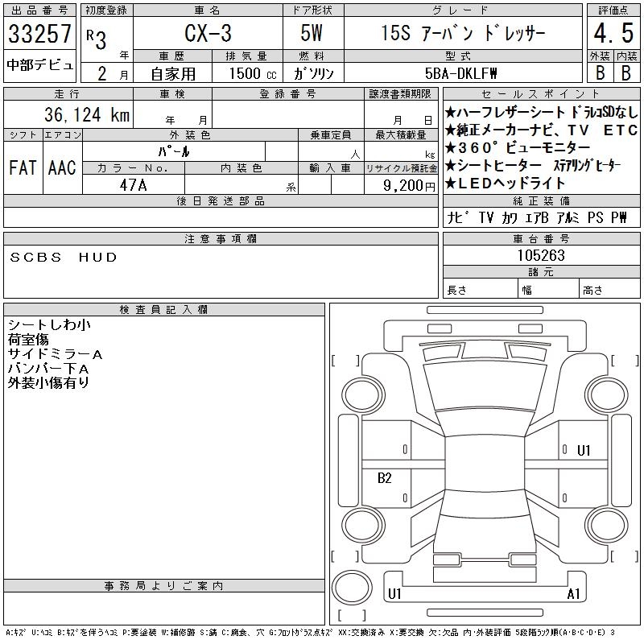This screenshot has width=644, height=644.
Task: Click the shift type FAT
Action: point(23,167)
